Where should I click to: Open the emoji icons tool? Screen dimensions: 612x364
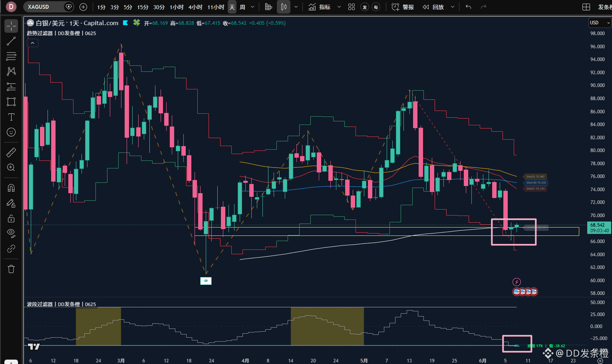pyautogui.click(x=11, y=132)
